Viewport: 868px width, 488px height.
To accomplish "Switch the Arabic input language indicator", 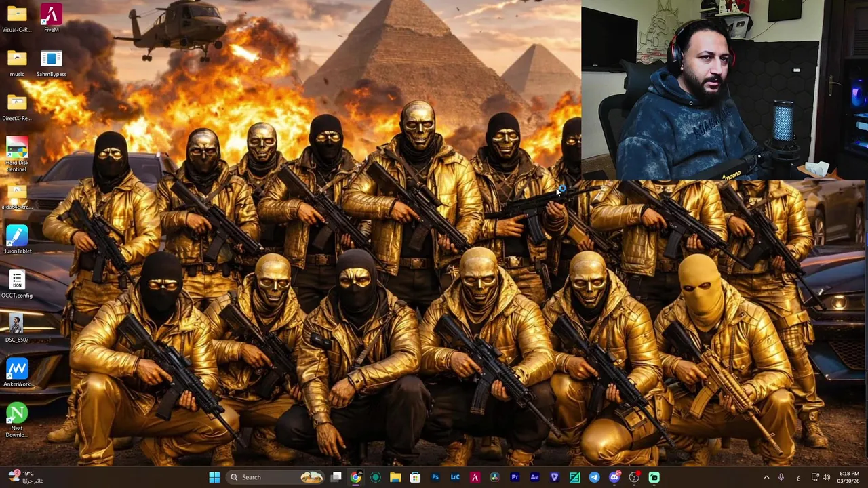I will [798, 478].
